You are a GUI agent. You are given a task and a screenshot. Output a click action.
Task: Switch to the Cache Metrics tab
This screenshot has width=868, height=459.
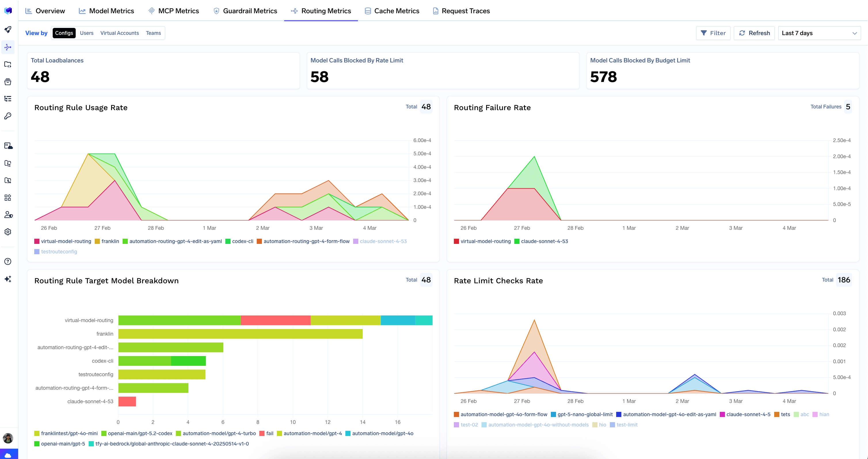pyautogui.click(x=392, y=10)
